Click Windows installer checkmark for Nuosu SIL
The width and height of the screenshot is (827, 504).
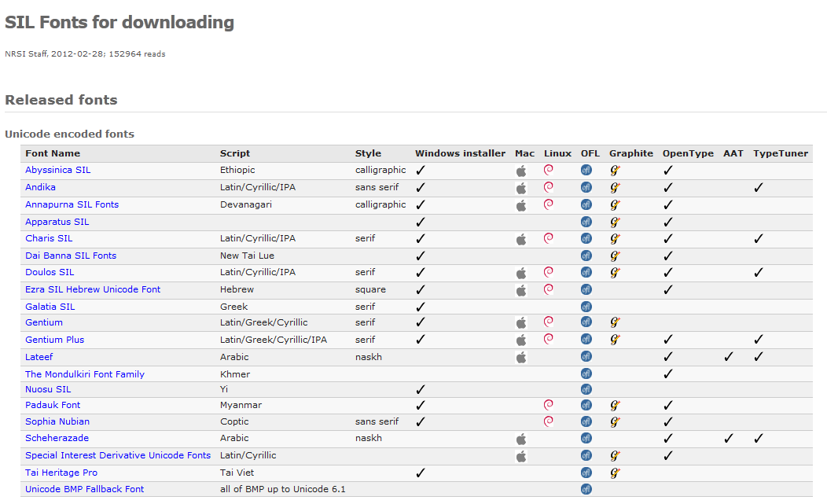tap(421, 389)
